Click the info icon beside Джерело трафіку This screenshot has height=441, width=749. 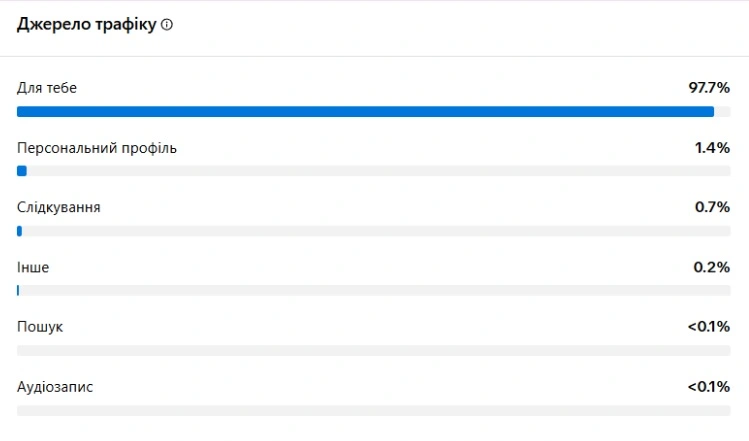[x=167, y=25]
